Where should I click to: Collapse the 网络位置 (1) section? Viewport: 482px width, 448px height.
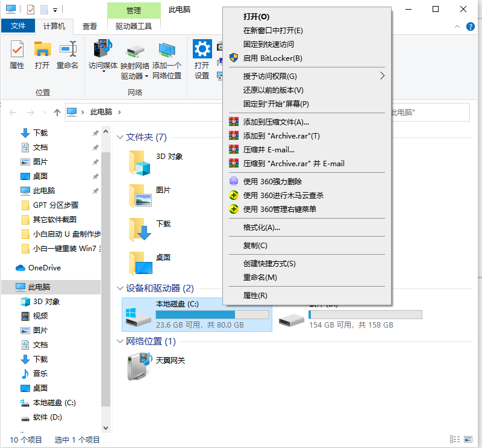pyautogui.click(x=120, y=342)
